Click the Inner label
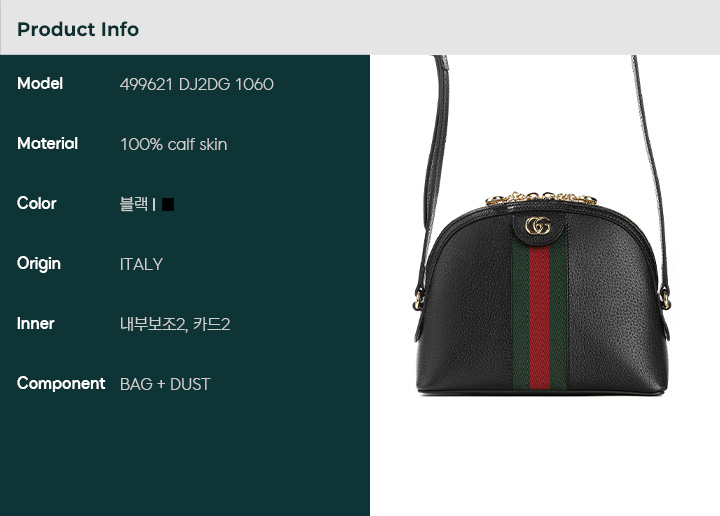 [35, 324]
